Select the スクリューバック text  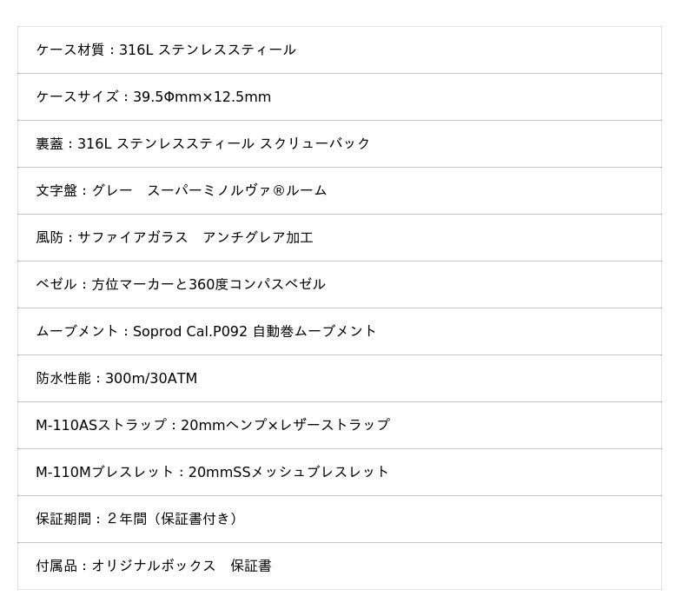point(314,144)
